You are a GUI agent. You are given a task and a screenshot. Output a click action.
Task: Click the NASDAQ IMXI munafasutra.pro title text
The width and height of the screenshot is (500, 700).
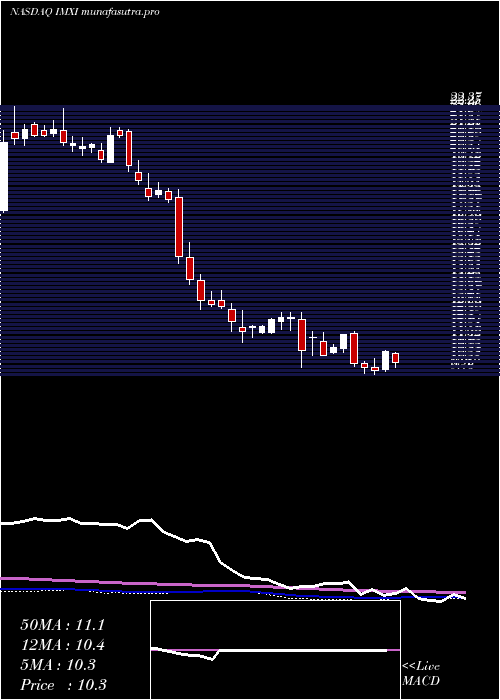click(84, 12)
